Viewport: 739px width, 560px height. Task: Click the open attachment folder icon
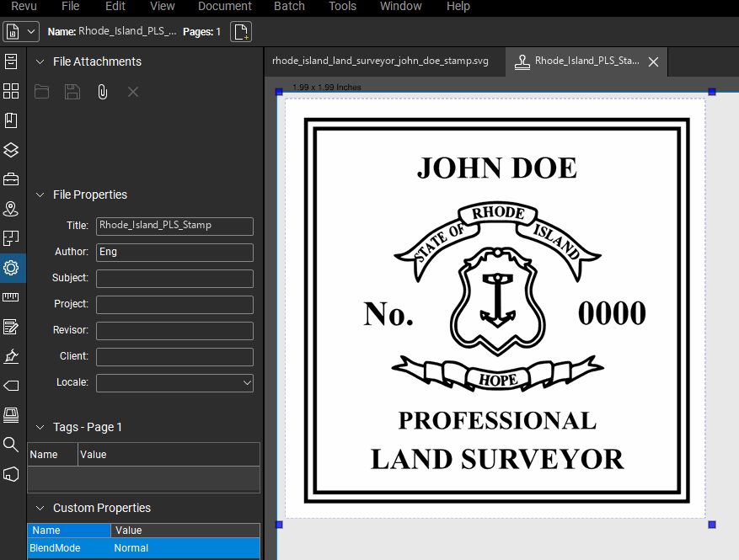41,92
